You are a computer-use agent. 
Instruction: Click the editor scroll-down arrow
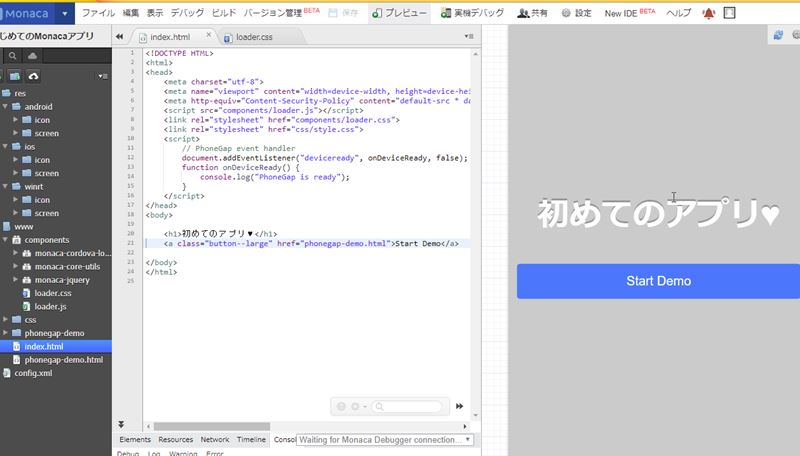pyautogui.click(x=476, y=416)
